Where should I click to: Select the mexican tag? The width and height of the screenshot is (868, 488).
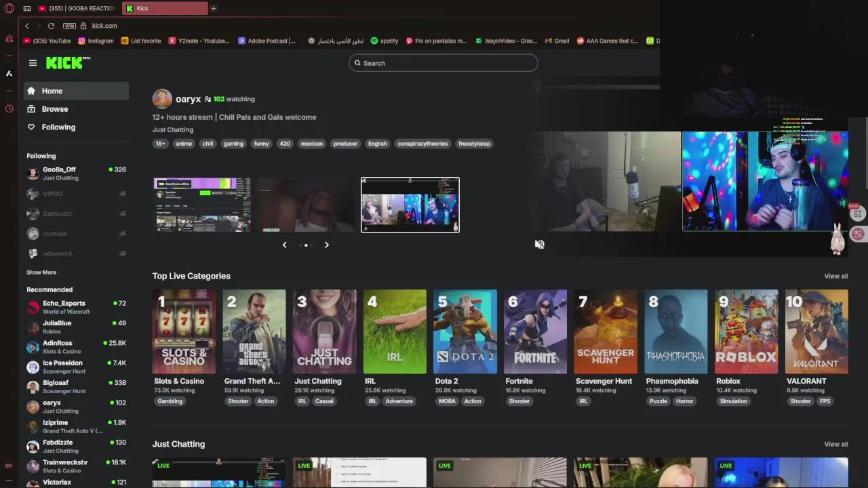coord(312,144)
